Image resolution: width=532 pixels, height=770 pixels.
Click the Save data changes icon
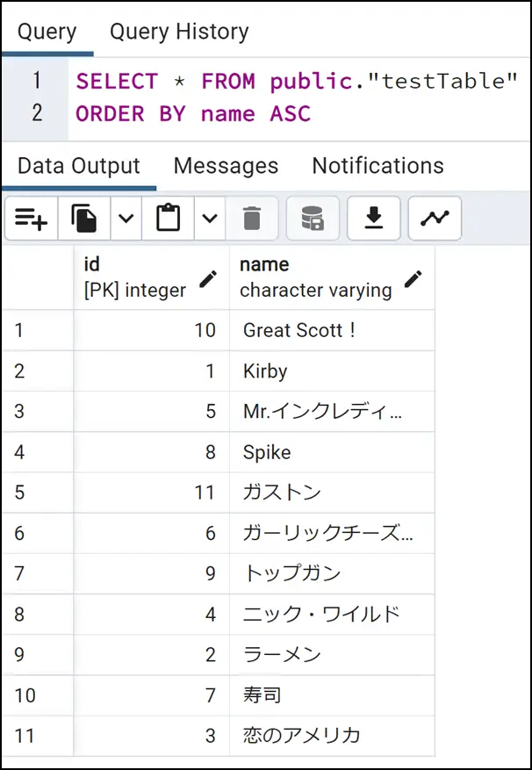tap(313, 219)
